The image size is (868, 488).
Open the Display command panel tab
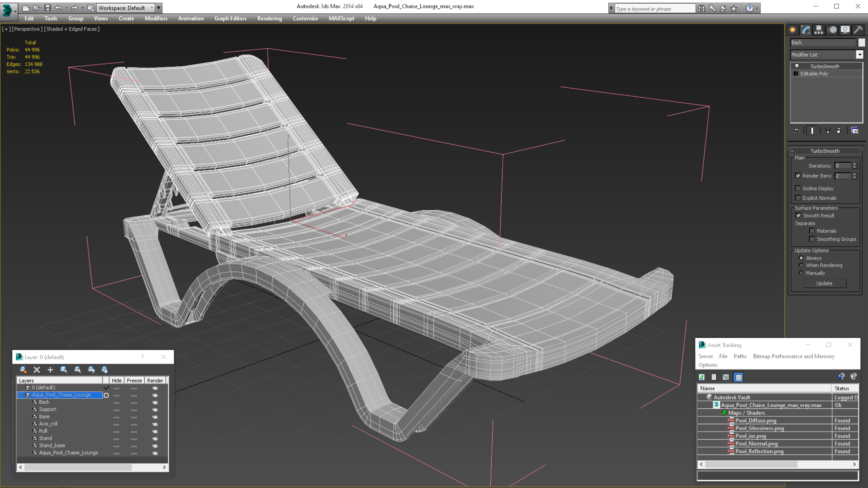(x=845, y=30)
